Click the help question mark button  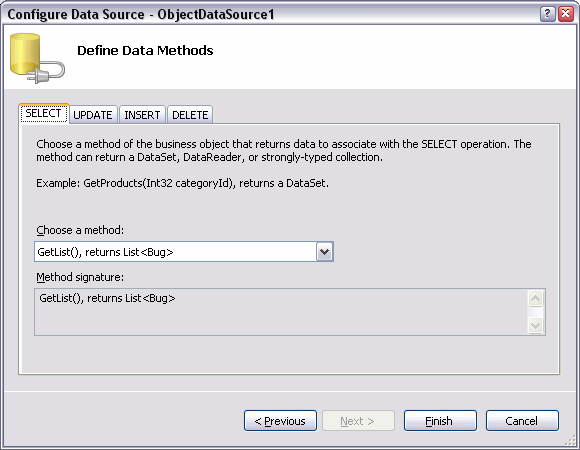(x=548, y=14)
